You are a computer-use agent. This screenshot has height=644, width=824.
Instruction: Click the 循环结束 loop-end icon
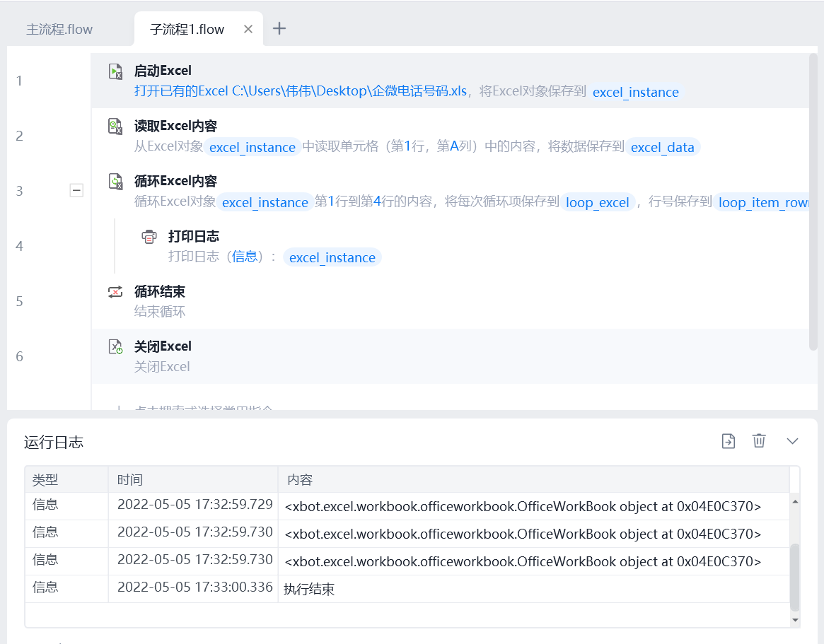tap(115, 292)
